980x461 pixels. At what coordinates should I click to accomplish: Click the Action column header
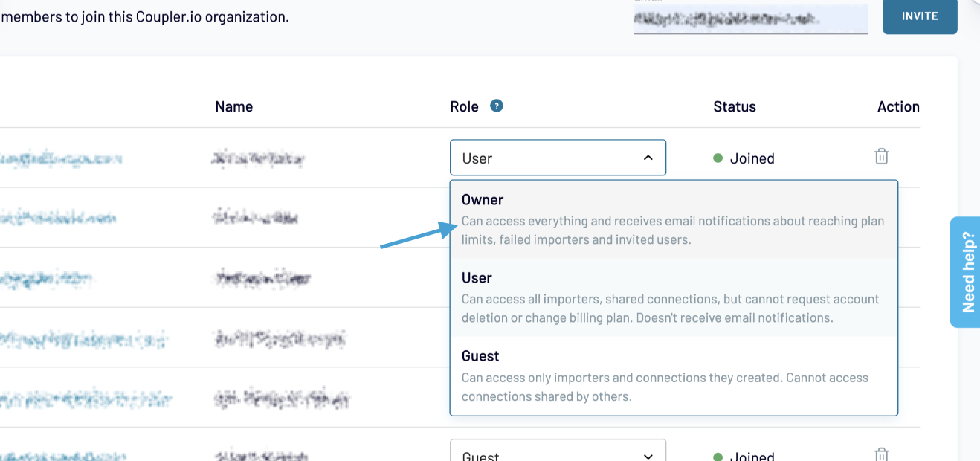point(898,106)
